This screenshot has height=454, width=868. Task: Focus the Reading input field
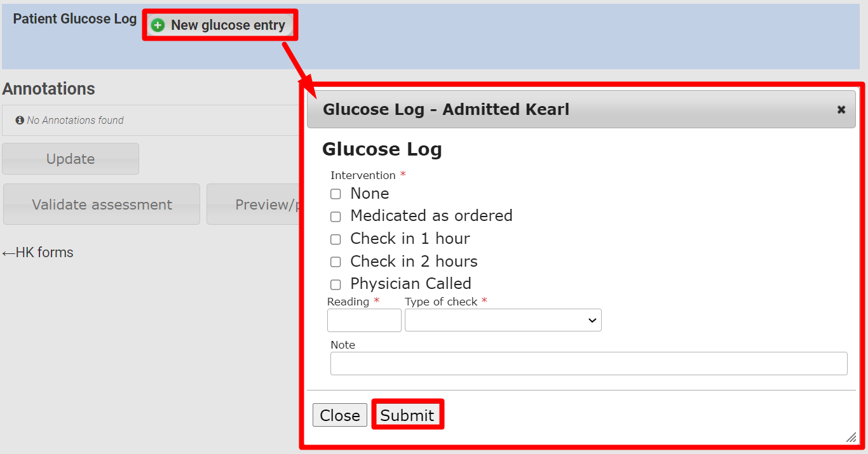click(x=364, y=320)
